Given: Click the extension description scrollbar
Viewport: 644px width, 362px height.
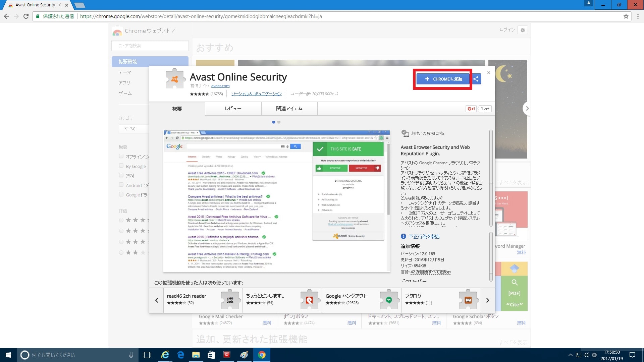Looking at the screenshot, I should [491, 178].
